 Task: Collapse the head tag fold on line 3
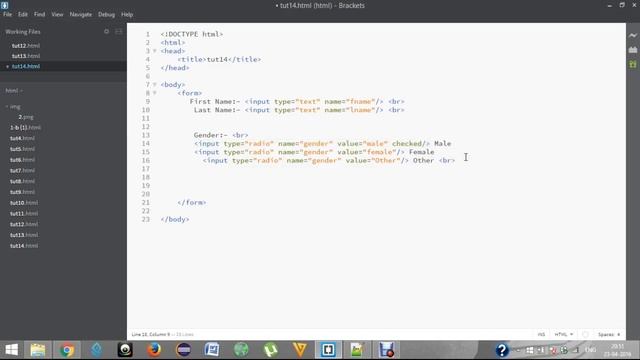[x=155, y=51]
